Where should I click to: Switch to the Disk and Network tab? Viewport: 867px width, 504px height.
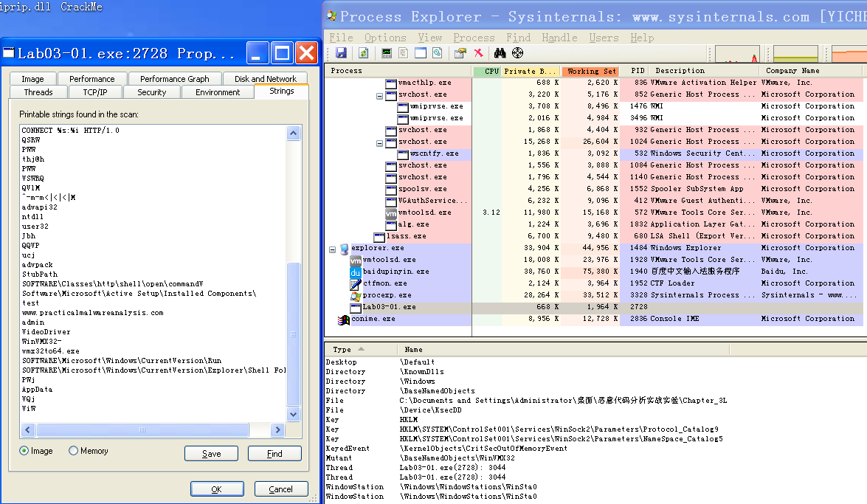[x=266, y=79]
